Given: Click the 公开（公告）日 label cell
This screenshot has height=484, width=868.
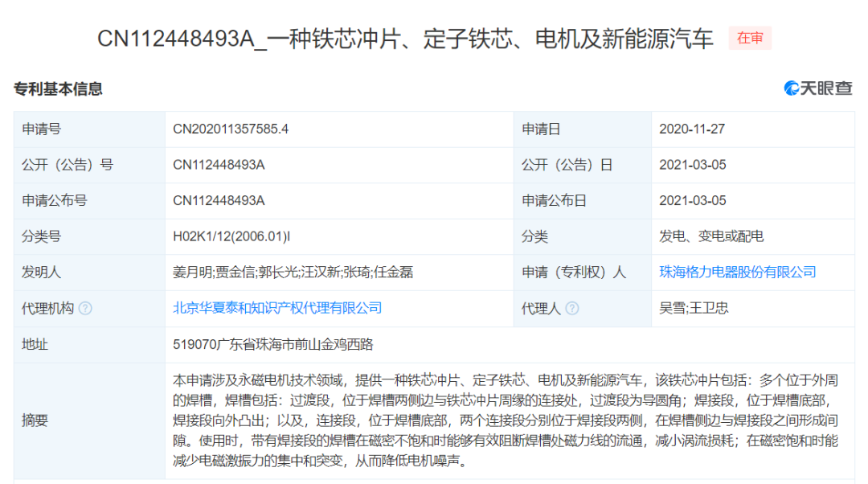Looking at the screenshot, I should 583,165.
